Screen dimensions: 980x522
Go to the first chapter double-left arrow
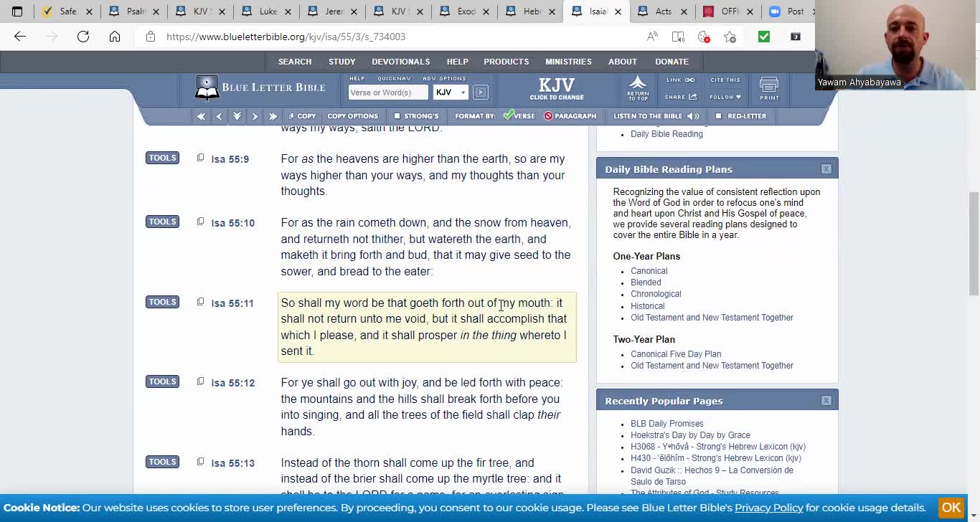coord(201,116)
